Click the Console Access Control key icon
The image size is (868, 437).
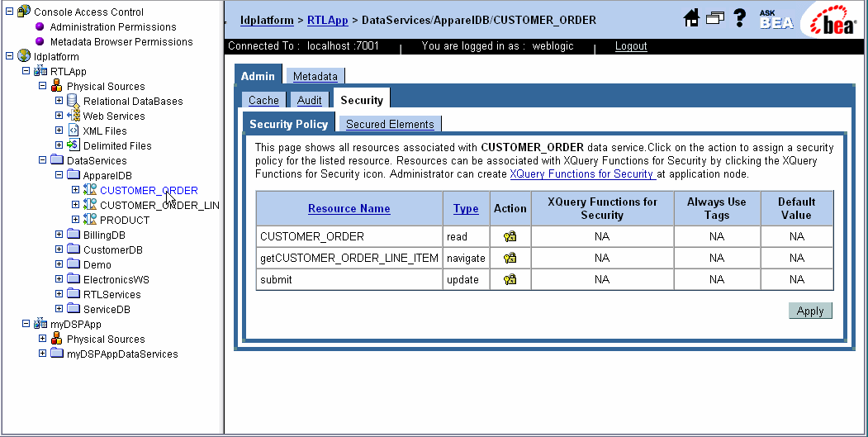[x=24, y=11]
